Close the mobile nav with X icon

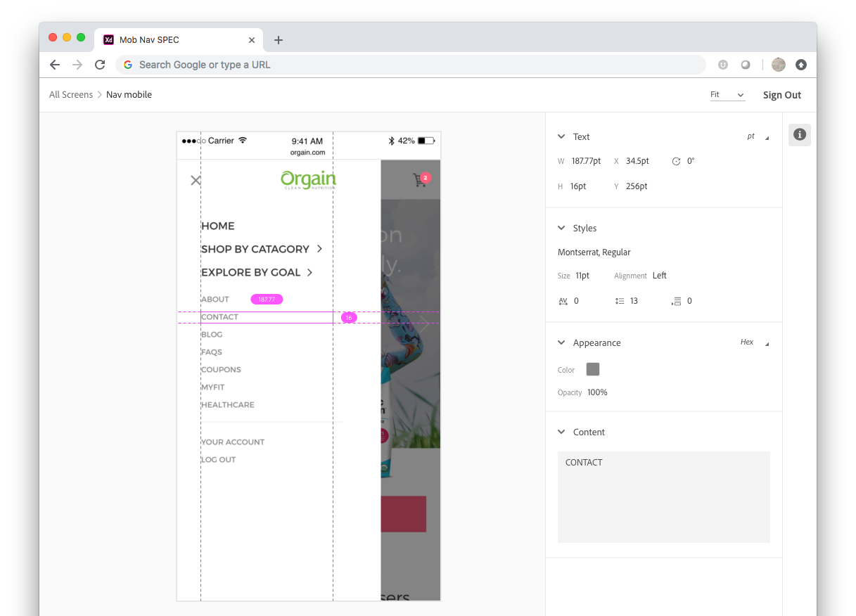point(196,180)
